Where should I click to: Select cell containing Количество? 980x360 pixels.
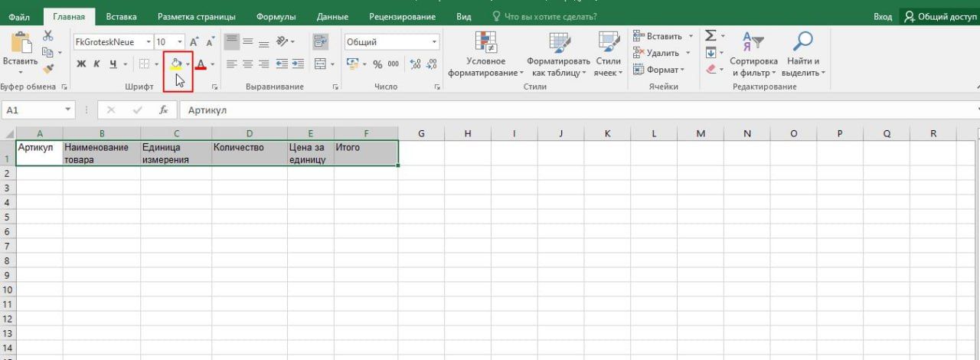click(250, 152)
